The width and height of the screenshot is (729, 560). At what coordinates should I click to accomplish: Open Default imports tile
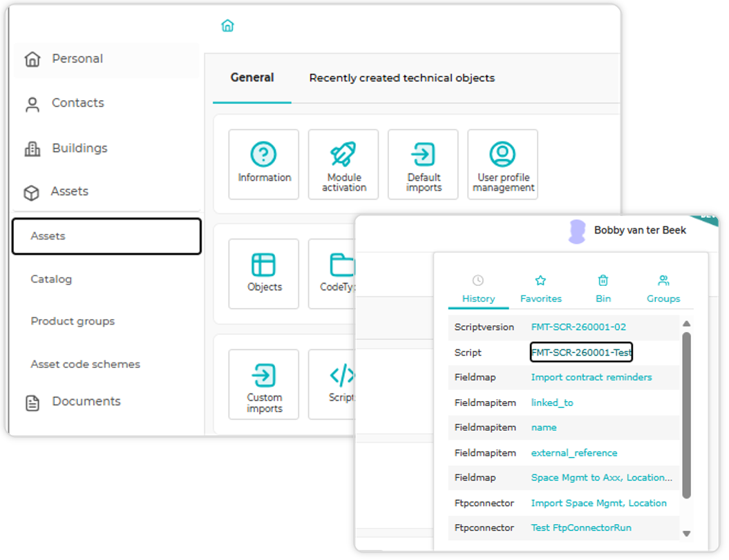423,164
